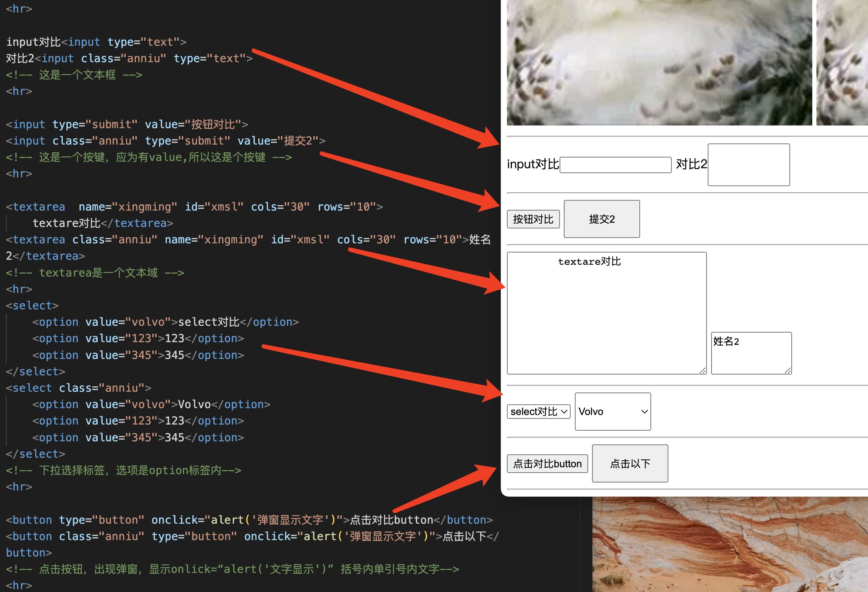Image resolution: width=868 pixels, height=592 pixels.
Task: Click the large text input beside "对比2"
Action: [749, 165]
